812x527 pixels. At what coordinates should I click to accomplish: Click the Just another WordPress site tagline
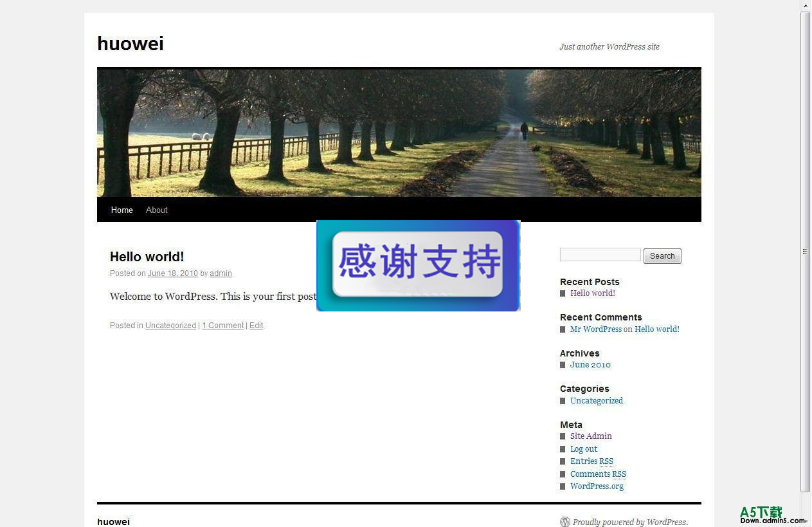(609, 47)
